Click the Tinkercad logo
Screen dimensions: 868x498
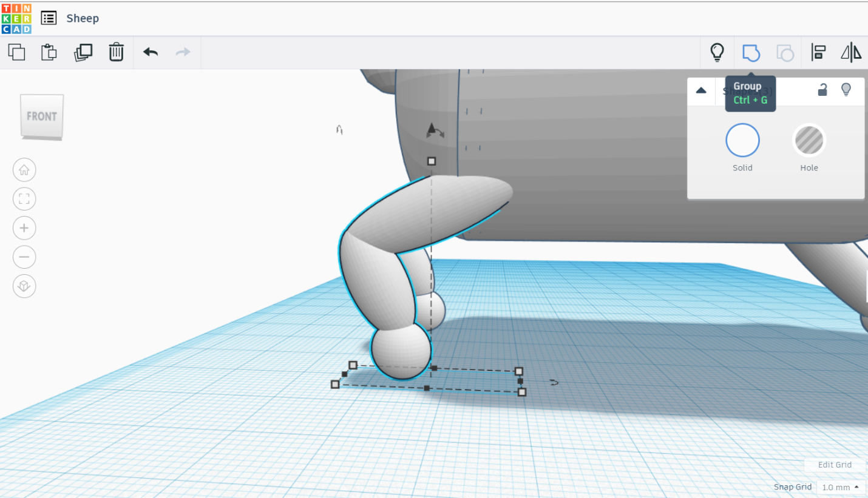[16, 18]
